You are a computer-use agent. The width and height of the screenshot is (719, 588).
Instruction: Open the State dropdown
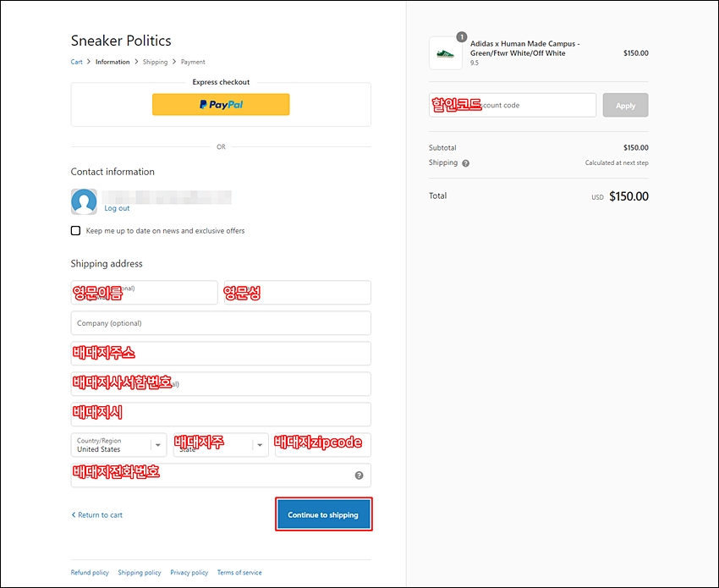221,445
